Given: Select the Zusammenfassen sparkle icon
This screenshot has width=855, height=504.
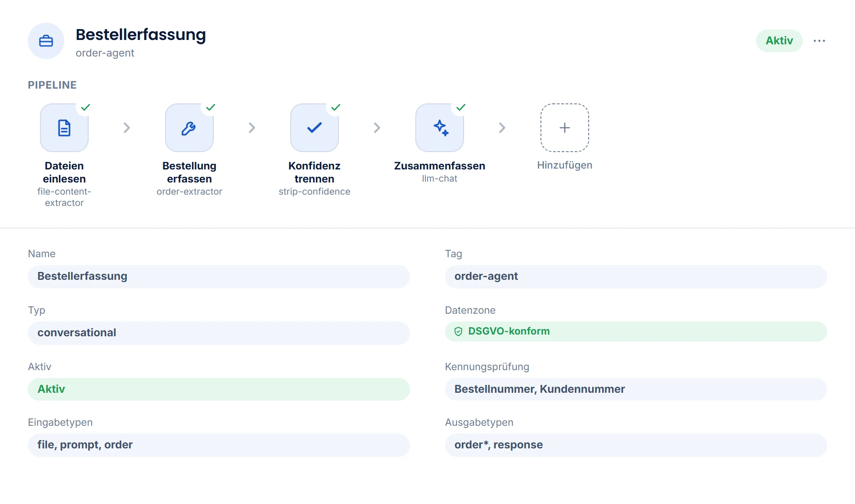Looking at the screenshot, I should click(440, 128).
